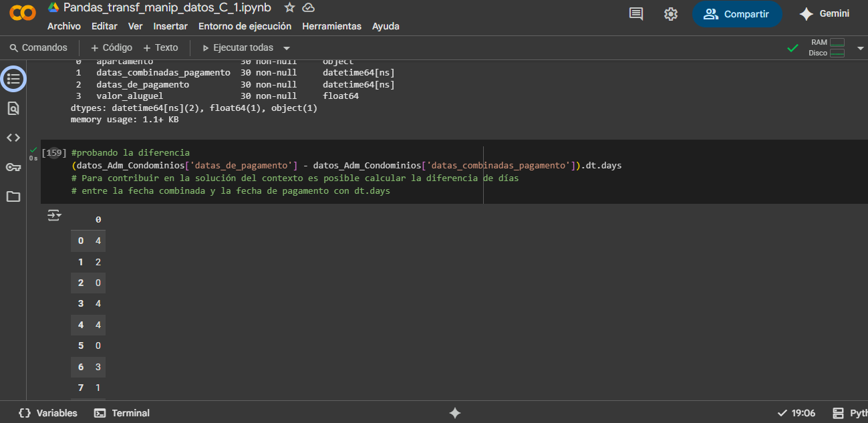The height and width of the screenshot is (423, 868).
Task: Click the Gemini sparkle icon in status bar
Action: 455,413
